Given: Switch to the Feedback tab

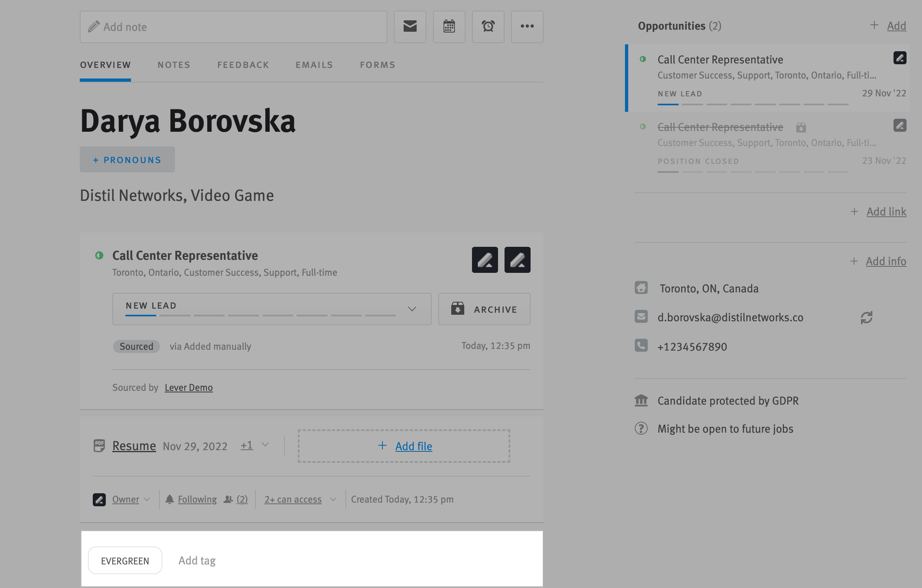Looking at the screenshot, I should [243, 65].
